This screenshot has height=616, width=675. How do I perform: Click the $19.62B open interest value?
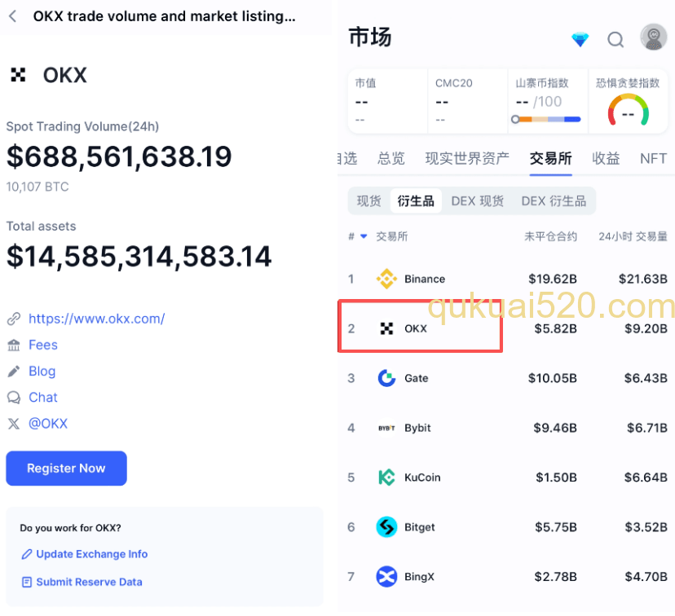553,279
